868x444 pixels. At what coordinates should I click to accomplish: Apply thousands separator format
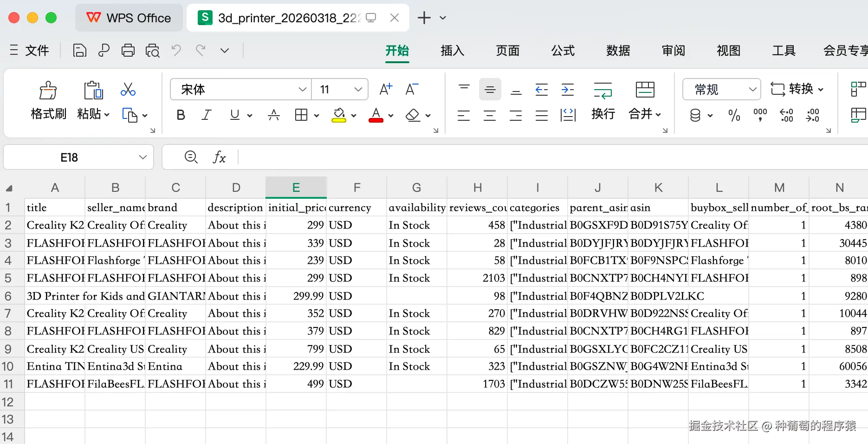coord(760,115)
